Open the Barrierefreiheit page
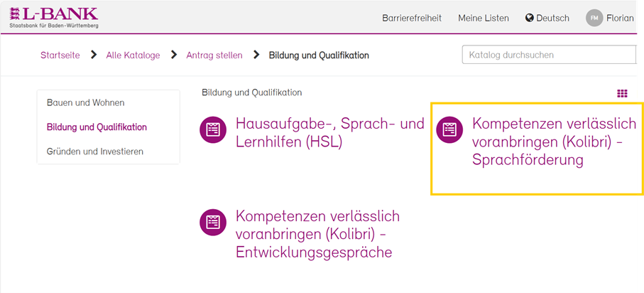This screenshot has height=293, width=644. pos(411,18)
